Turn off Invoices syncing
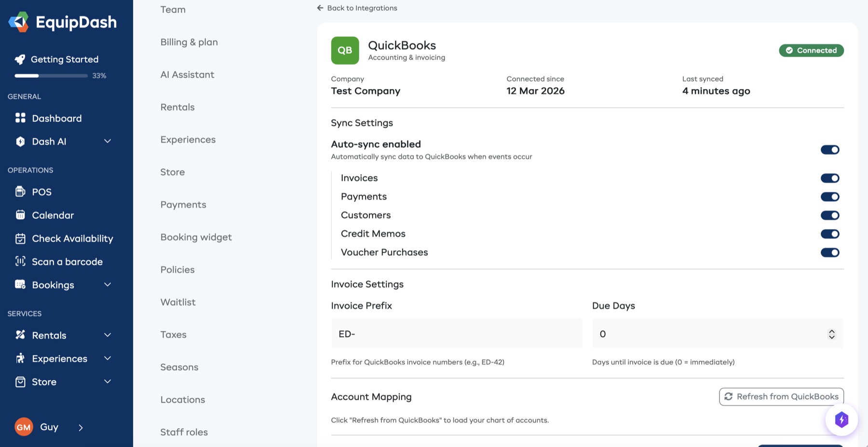Viewport: 868px width, 447px height. [830, 178]
